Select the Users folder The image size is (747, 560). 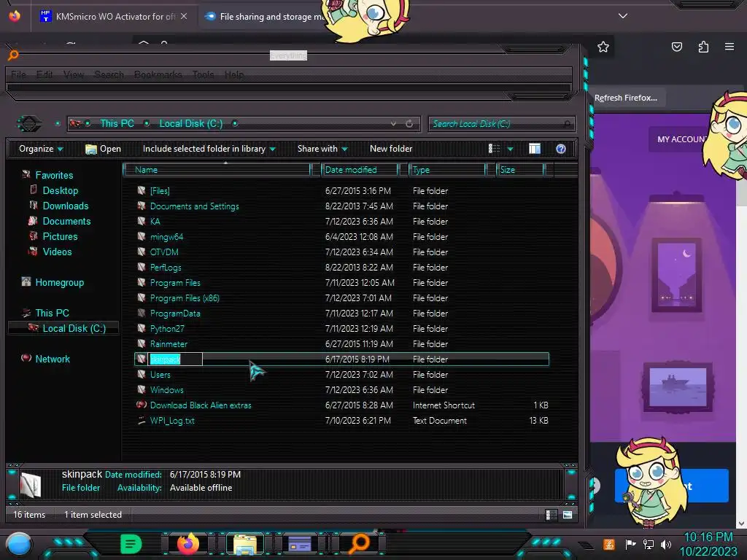point(160,375)
